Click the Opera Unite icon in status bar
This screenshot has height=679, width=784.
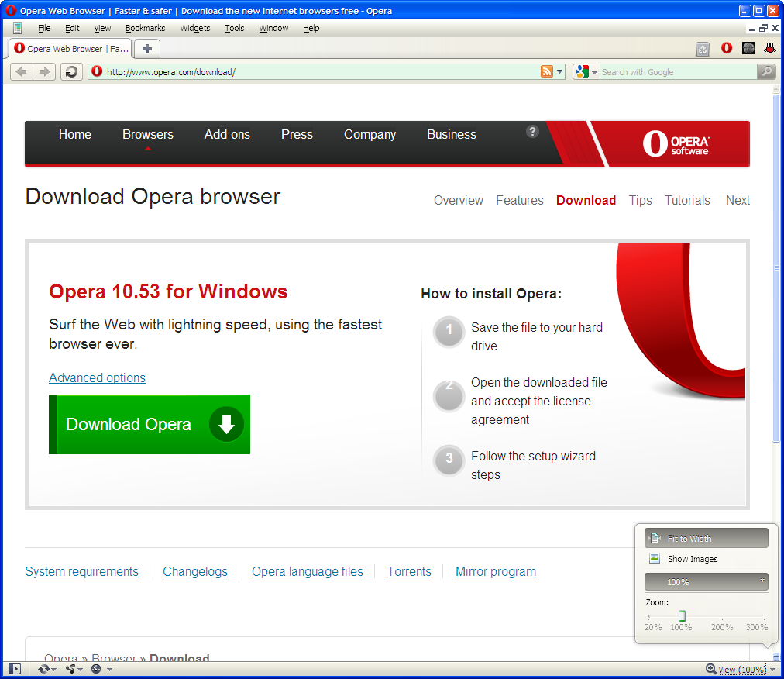70,669
